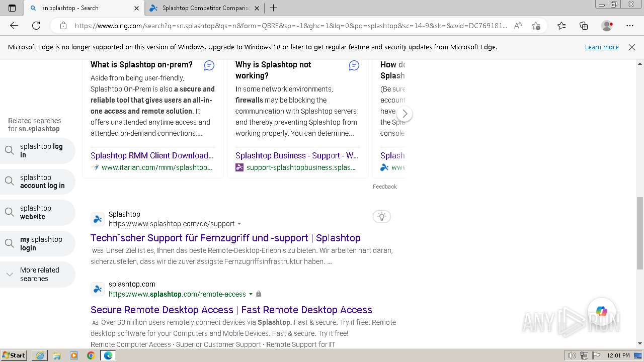Open dropdown arrow after splashtop.com/de/support URL
This screenshot has width=644, height=362.
click(x=239, y=224)
